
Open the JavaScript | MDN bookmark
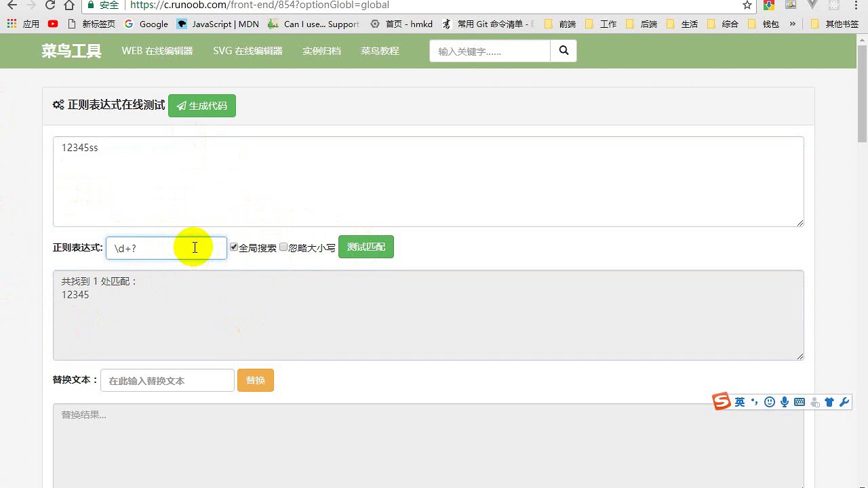point(218,24)
